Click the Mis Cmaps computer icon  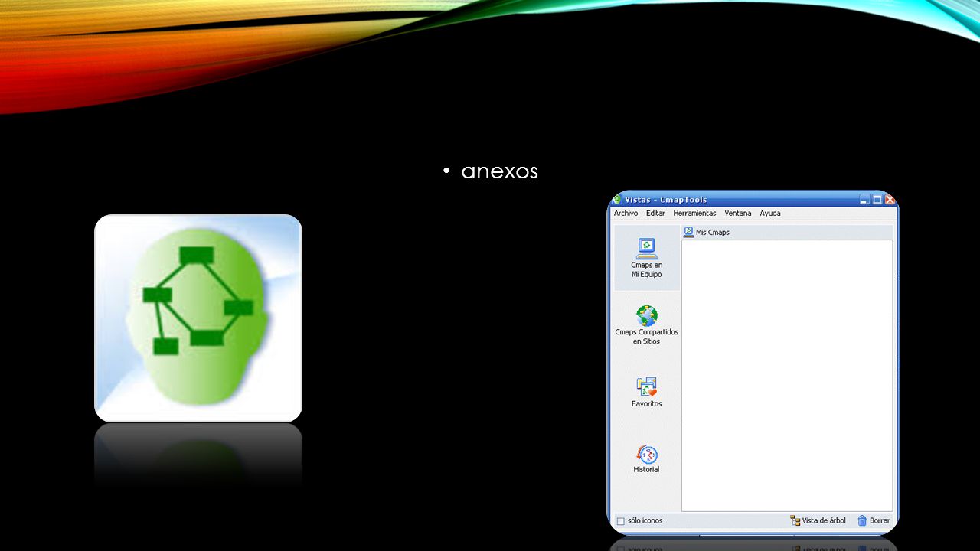pyautogui.click(x=688, y=232)
